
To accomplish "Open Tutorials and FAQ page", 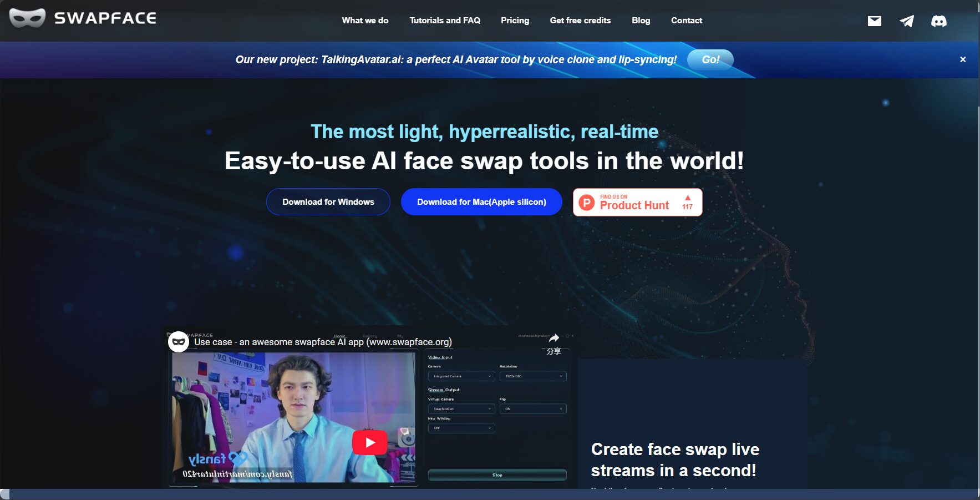I will 445,21.
